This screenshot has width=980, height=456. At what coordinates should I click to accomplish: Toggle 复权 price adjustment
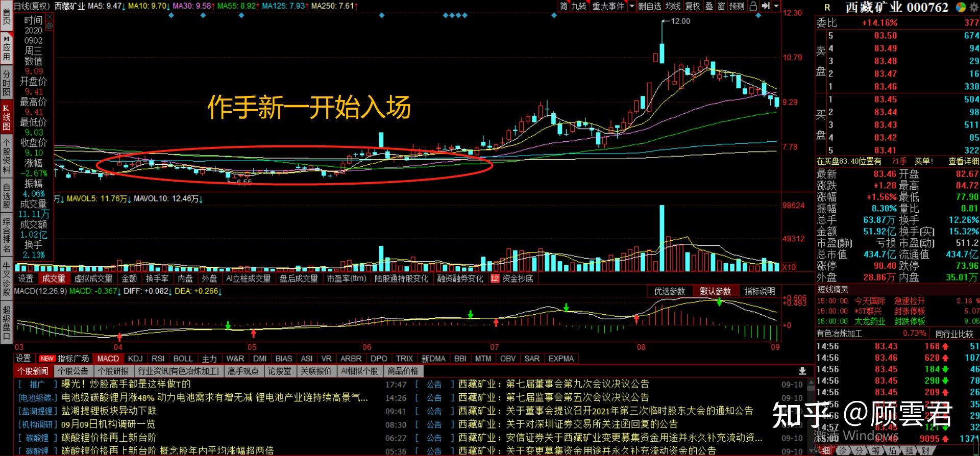(693, 6)
